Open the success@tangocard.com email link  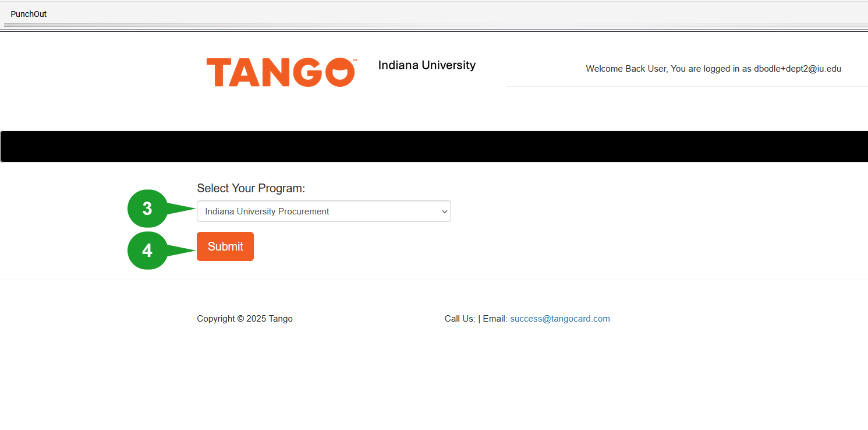tap(559, 318)
